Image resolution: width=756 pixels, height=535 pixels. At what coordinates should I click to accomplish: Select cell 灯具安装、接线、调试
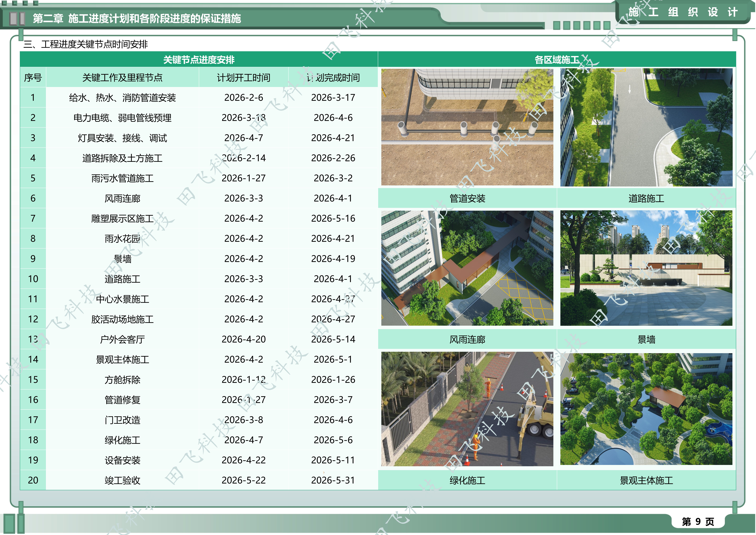(123, 138)
